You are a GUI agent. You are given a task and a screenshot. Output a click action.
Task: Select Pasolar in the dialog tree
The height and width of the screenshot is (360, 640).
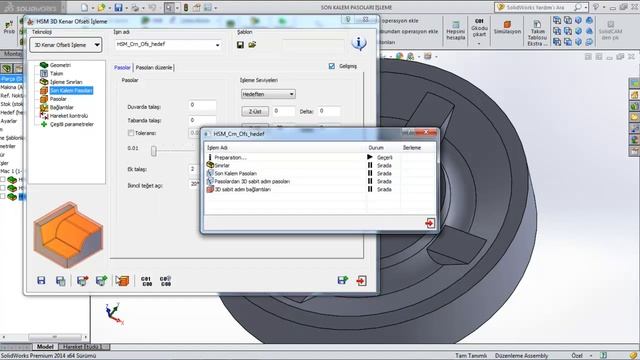[x=58, y=99]
